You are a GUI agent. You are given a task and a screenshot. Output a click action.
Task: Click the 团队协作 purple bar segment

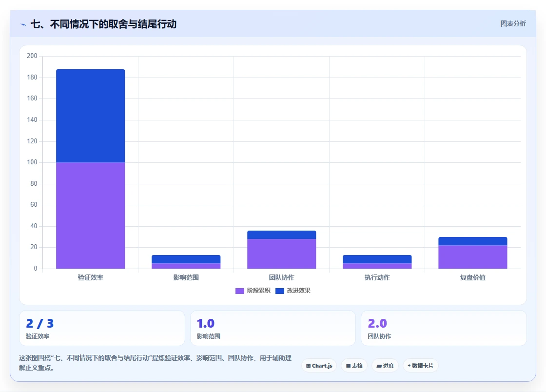click(282, 254)
